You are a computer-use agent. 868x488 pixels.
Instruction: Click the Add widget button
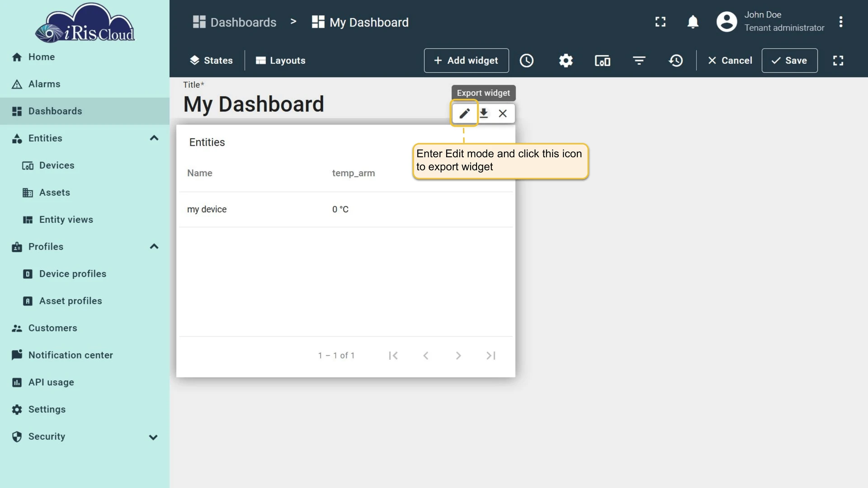(466, 61)
